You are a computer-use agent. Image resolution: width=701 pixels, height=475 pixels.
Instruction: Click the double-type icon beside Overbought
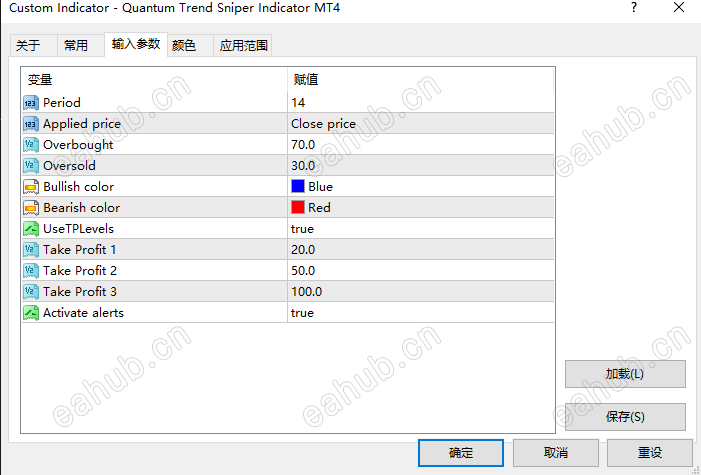pos(31,145)
